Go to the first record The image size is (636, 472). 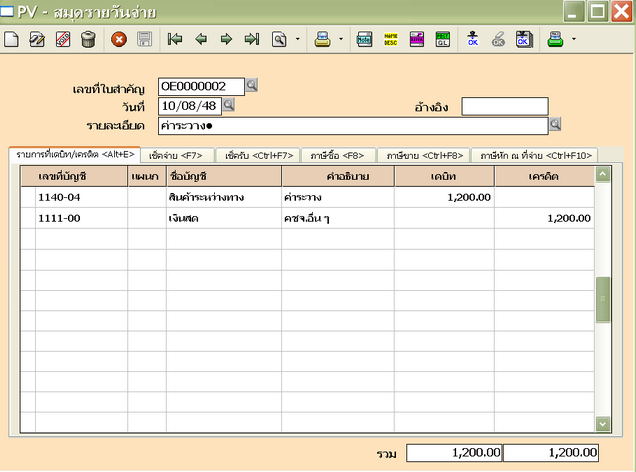tap(176, 40)
